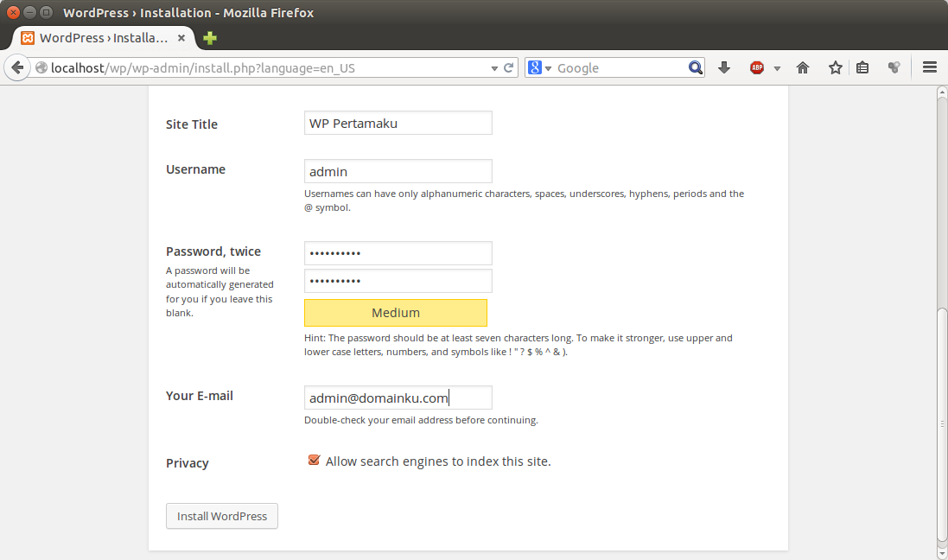Go to Firefox home page icon
Image resolution: width=948 pixels, height=560 pixels.
[803, 67]
